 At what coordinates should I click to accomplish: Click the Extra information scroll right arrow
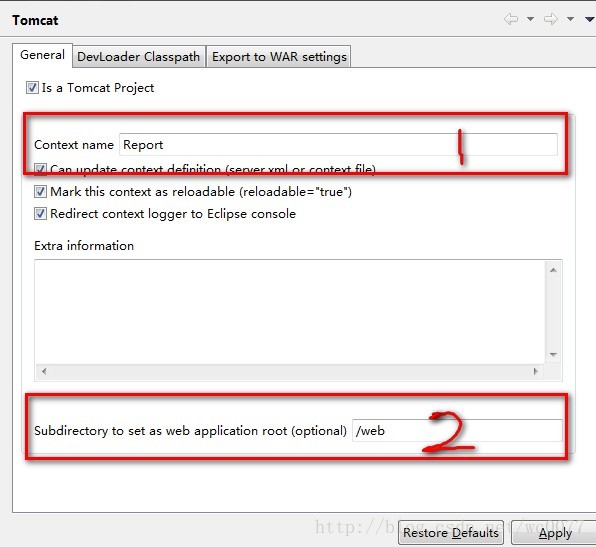(536, 371)
